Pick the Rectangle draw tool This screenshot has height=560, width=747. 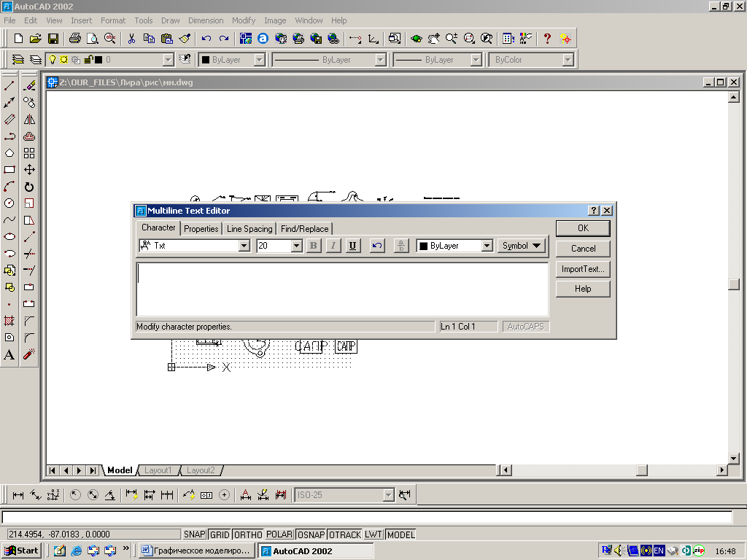click(9, 169)
